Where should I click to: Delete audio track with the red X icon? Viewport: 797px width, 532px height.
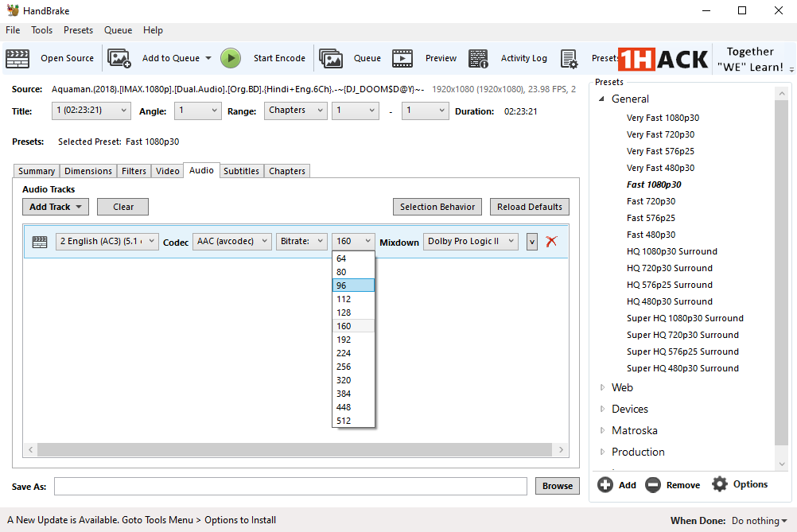click(x=551, y=241)
